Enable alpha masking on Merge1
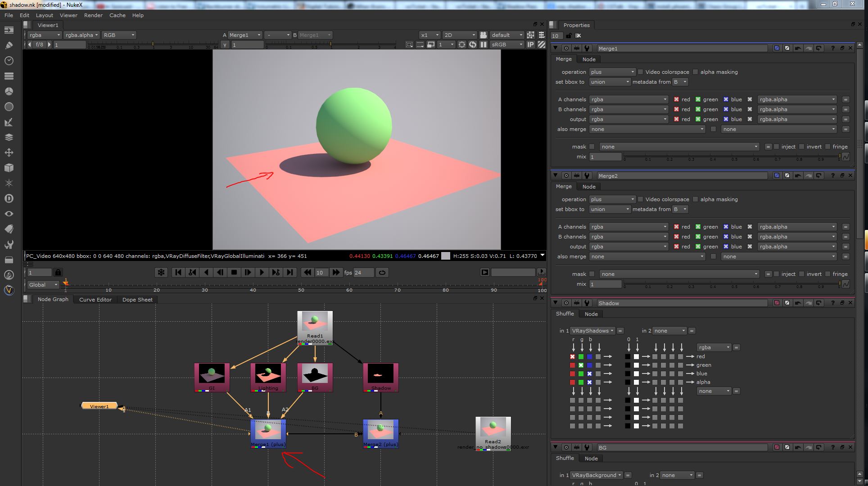Viewport: 868px width, 486px height. tap(696, 72)
